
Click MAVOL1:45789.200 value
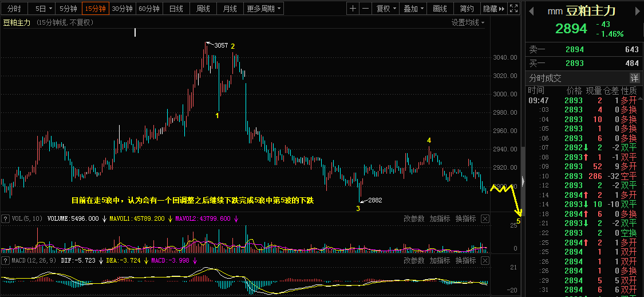137,219
